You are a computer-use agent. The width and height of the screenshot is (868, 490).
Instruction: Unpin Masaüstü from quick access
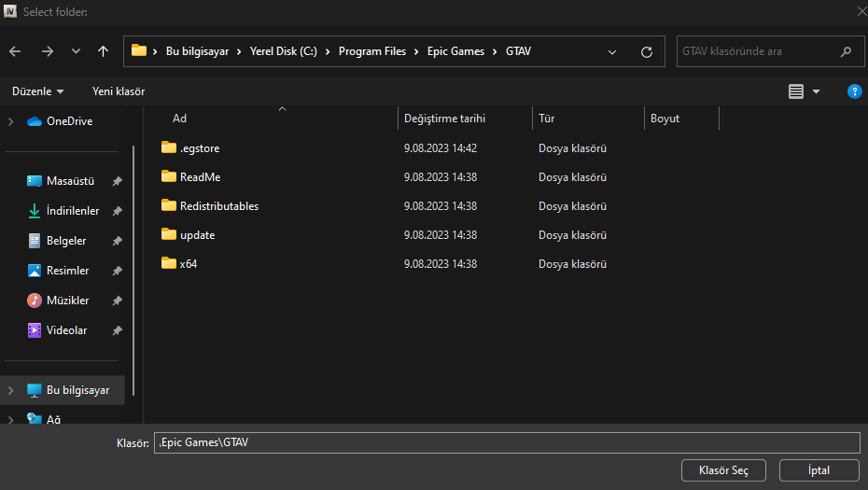(117, 181)
